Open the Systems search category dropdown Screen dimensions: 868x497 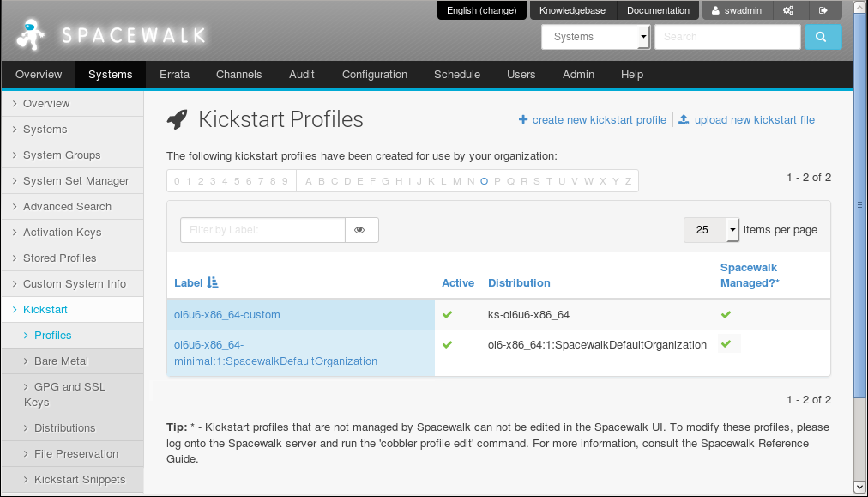(x=595, y=37)
